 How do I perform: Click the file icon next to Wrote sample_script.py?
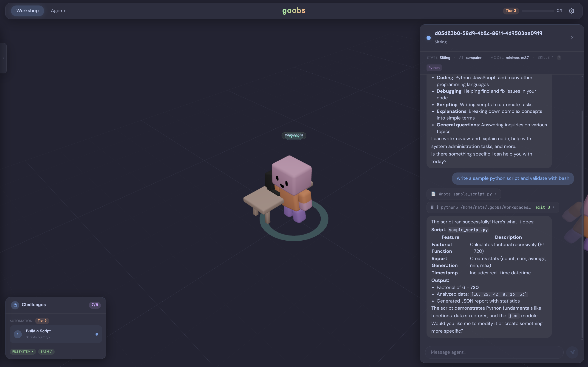coord(433,194)
